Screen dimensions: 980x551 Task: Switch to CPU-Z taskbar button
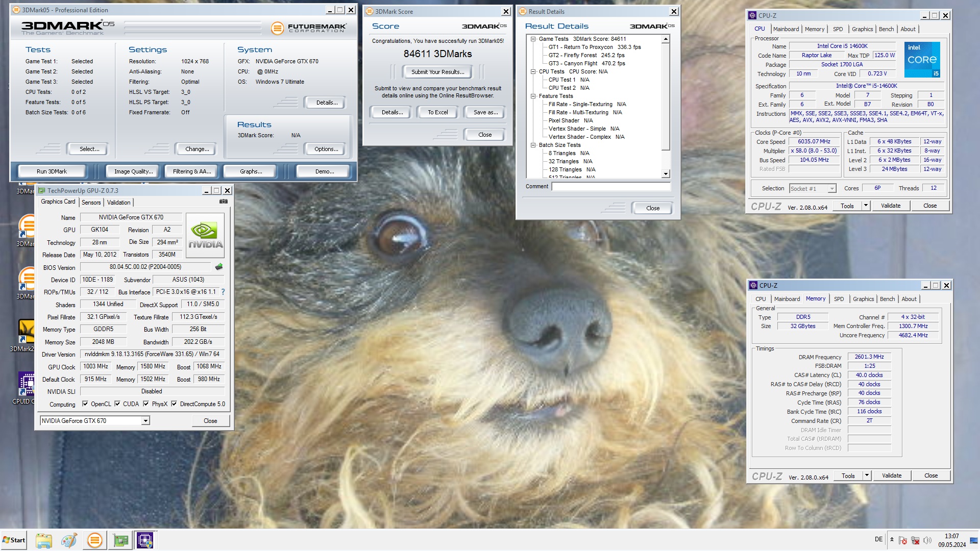(x=145, y=540)
